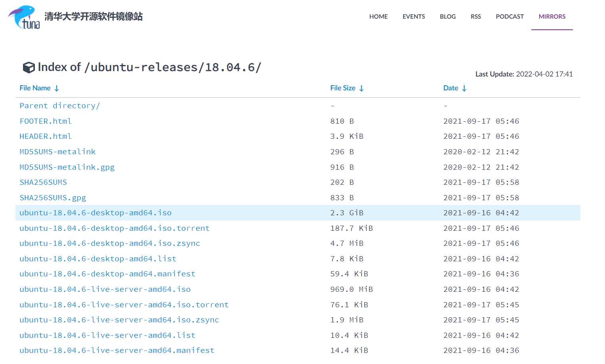
Task: Click the 810 B size of FOOTER.html
Action: [342, 121]
